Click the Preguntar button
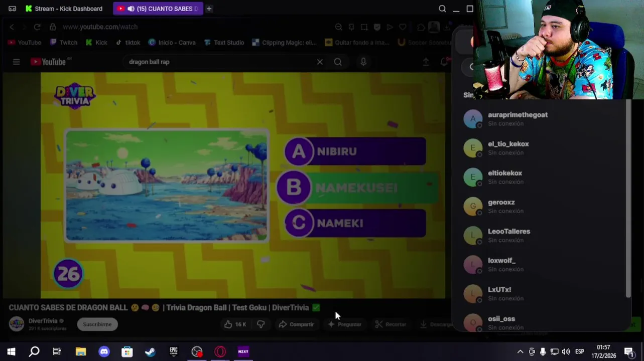 pos(344,324)
